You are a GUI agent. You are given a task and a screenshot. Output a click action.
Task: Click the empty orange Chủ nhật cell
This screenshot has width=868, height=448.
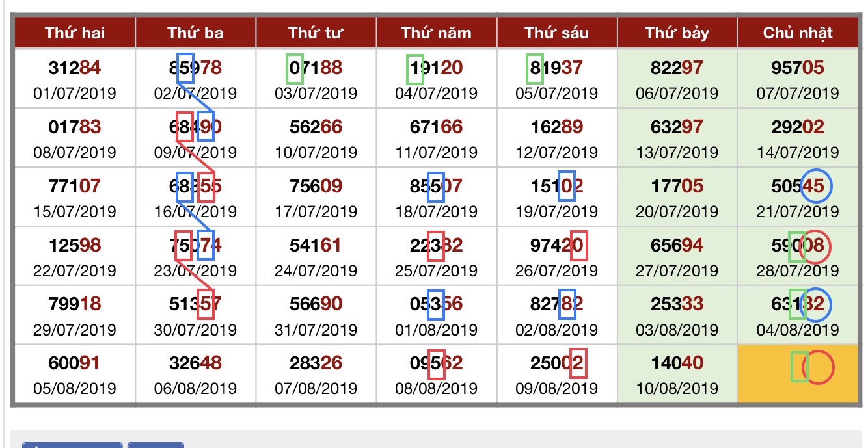click(798, 374)
